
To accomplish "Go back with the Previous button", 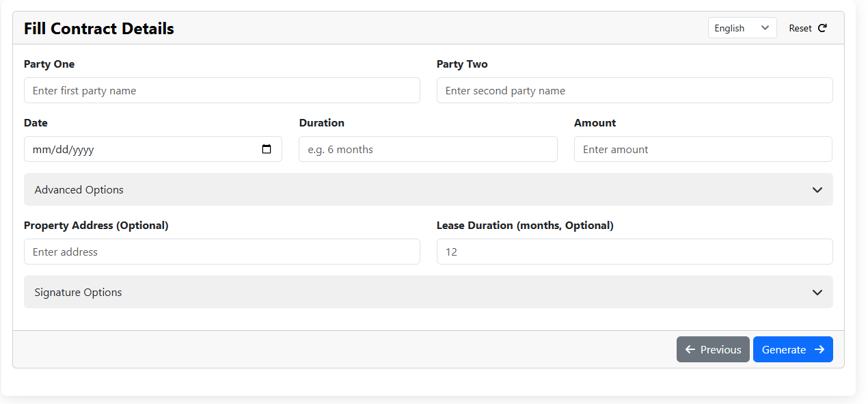I will pos(713,349).
